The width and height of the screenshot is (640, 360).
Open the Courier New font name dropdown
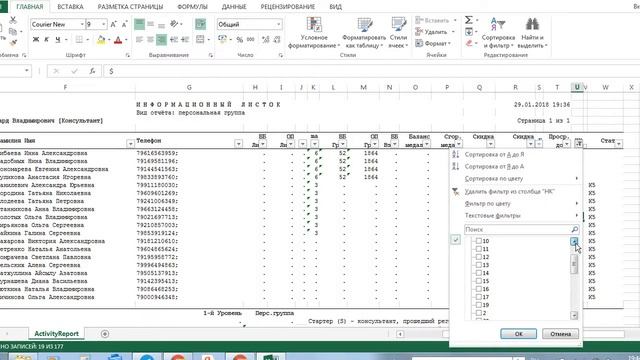coord(82,24)
